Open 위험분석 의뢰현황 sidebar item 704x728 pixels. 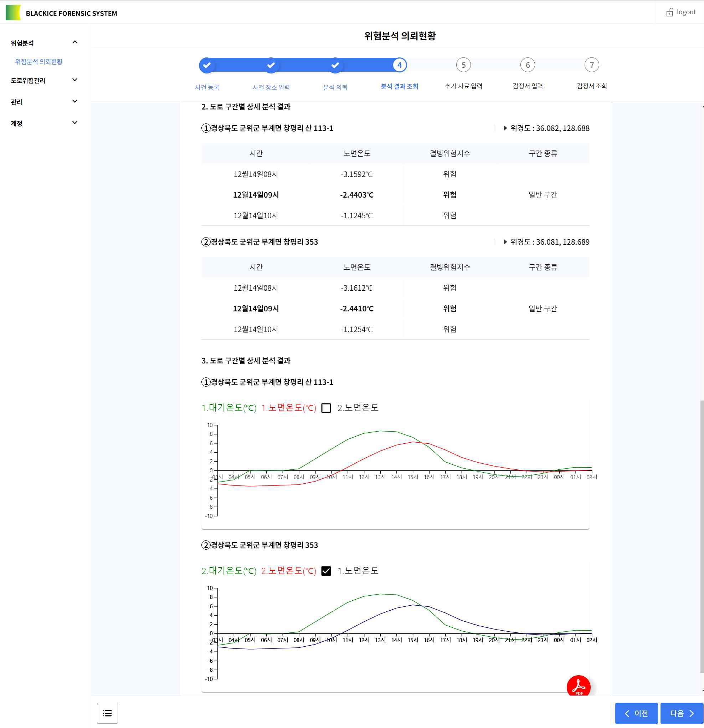pos(38,62)
